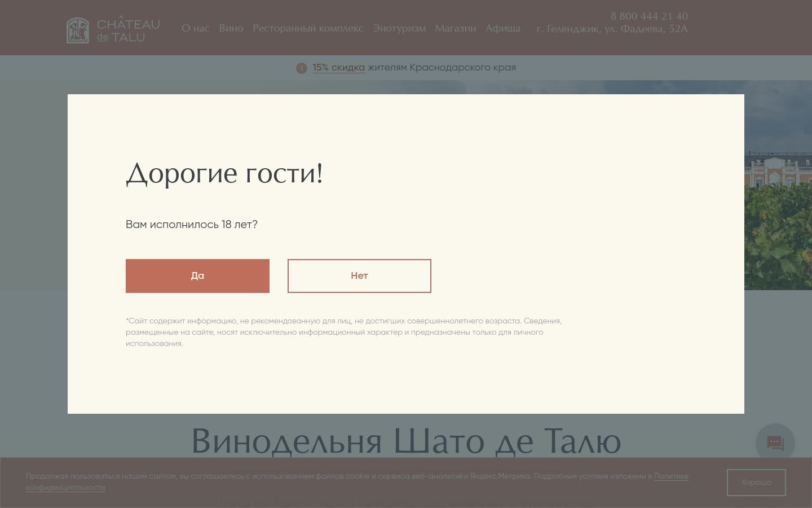Visit the Магазин page

[x=456, y=28]
